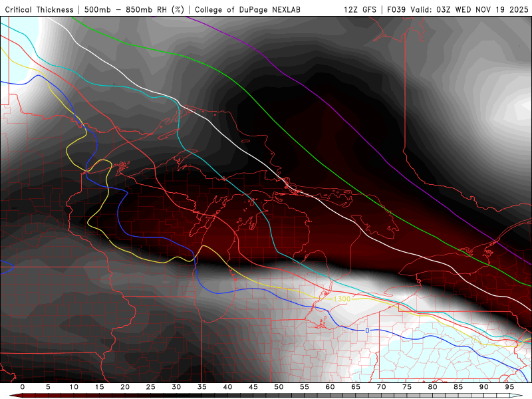Click the "12Z GFS" model run label
The width and height of the screenshot is (532, 399).
[360, 10]
